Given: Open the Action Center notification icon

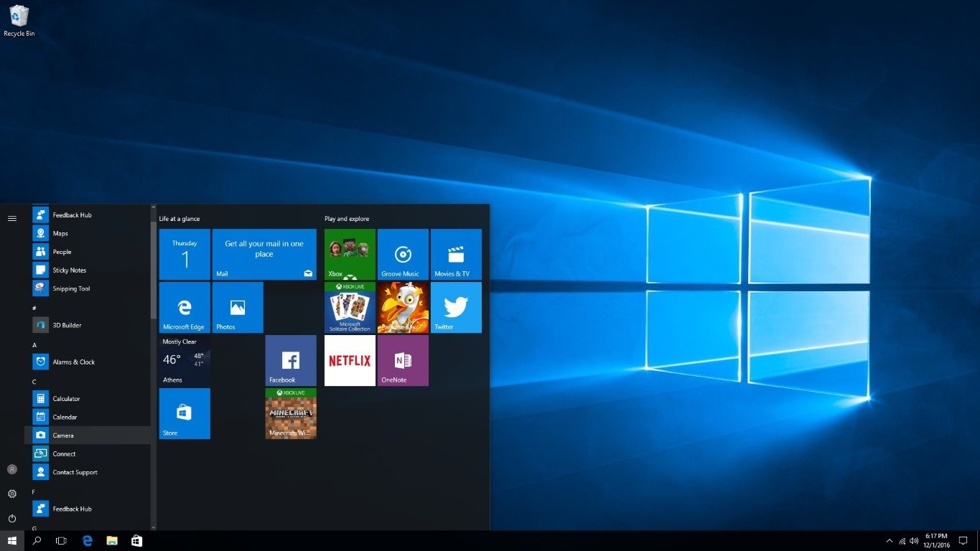Looking at the screenshot, I should coord(963,541).
